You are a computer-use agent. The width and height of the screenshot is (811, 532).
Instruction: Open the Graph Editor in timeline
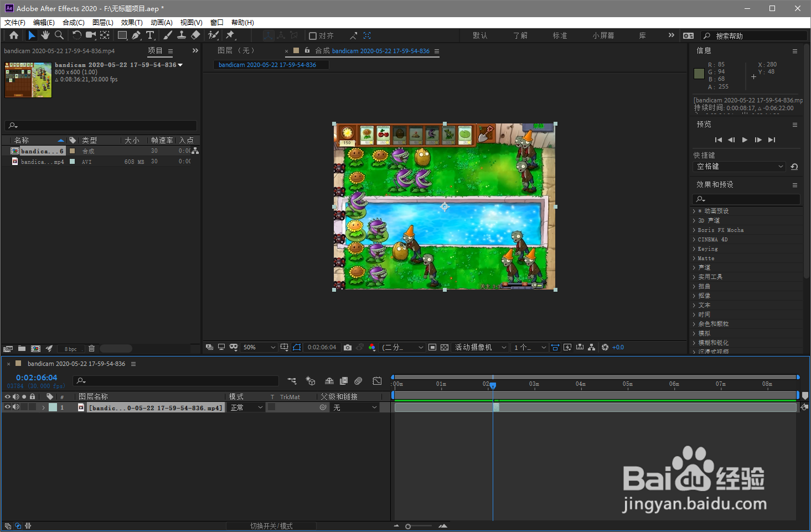click(377, 381)
